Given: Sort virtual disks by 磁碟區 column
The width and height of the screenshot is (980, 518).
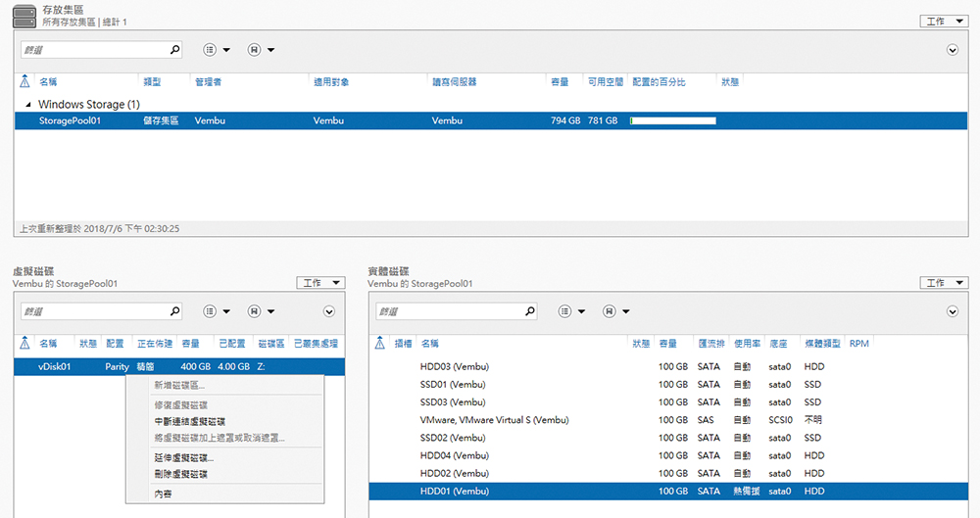Looking at the screenshot, I should (x=271, y=344).
